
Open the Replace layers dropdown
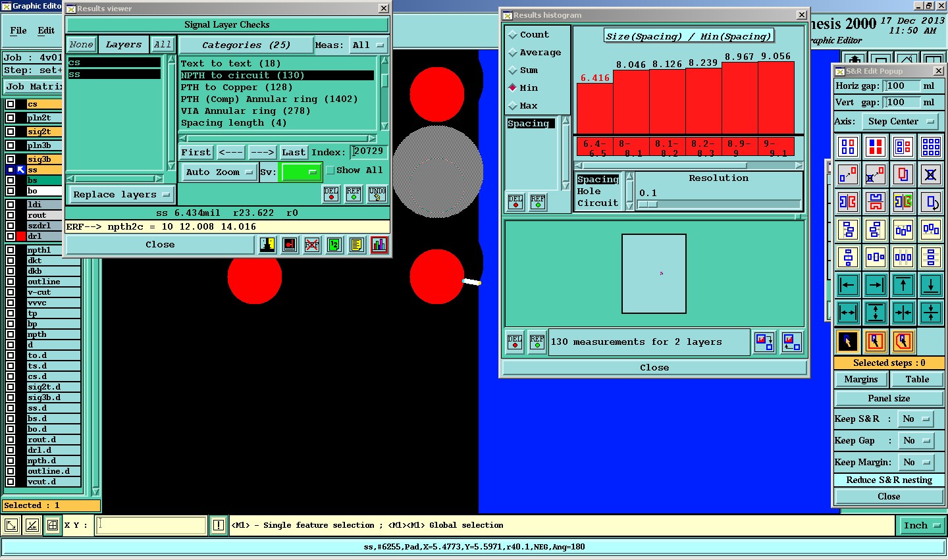(x=122, y=195)
